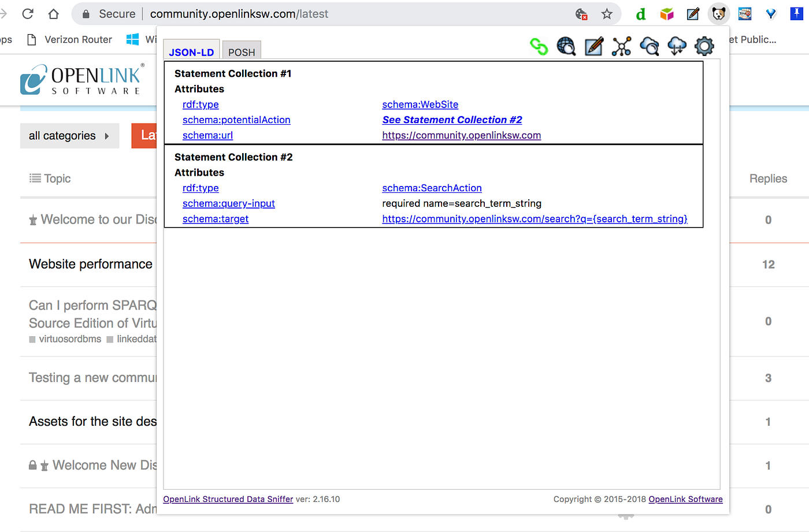This screenshot has width=809, height=532.
Task: Click the green 'd' extension icon
Action: (640, 14)
